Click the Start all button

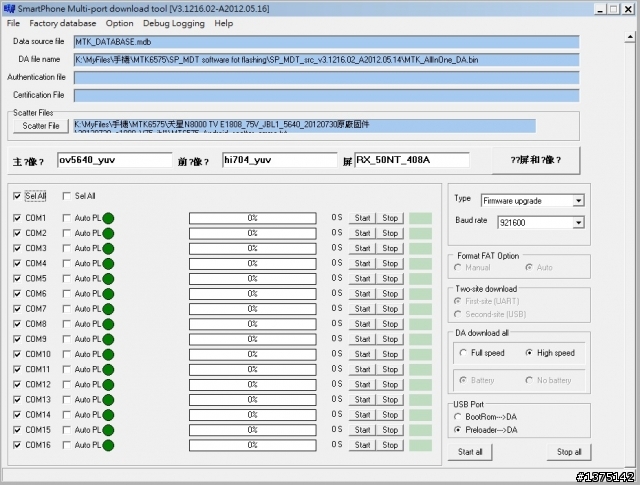tap(470, 452)
